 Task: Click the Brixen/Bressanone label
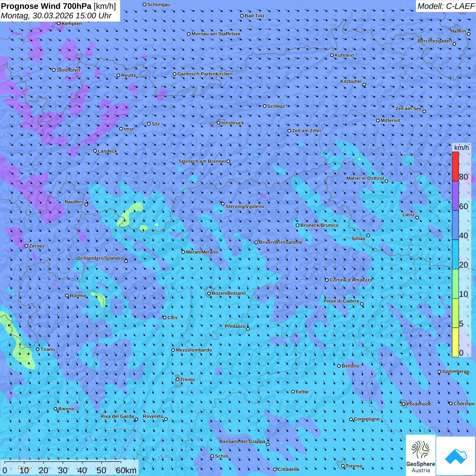tap(280, 242)
